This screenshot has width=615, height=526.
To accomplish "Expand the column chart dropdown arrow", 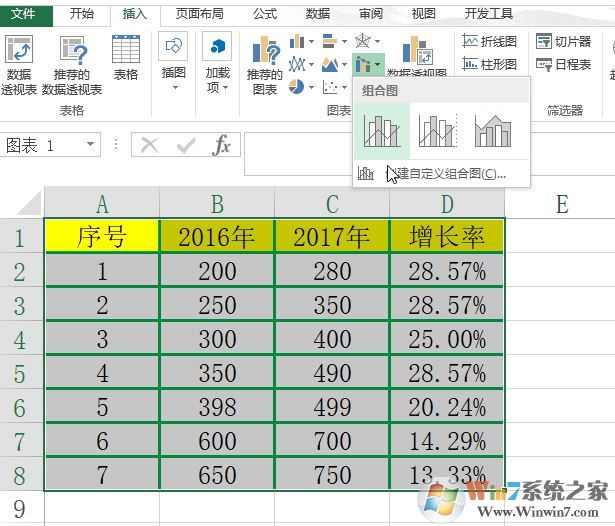I will click(311, 41).
